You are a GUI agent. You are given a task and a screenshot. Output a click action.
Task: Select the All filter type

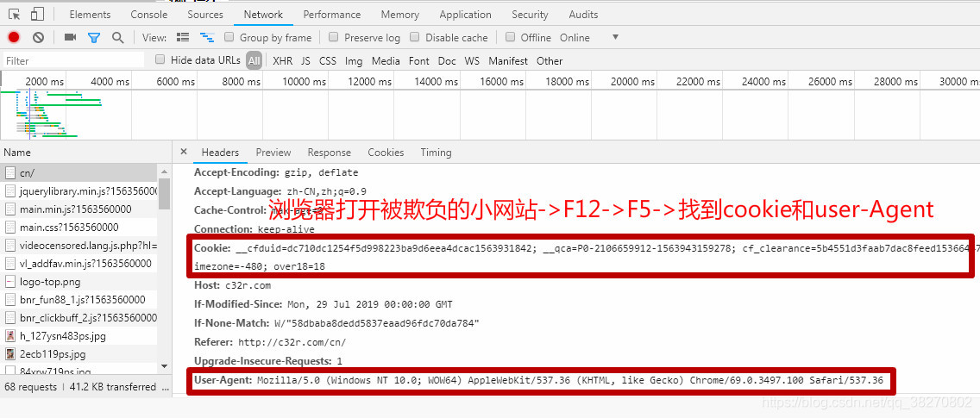[254, 60]
